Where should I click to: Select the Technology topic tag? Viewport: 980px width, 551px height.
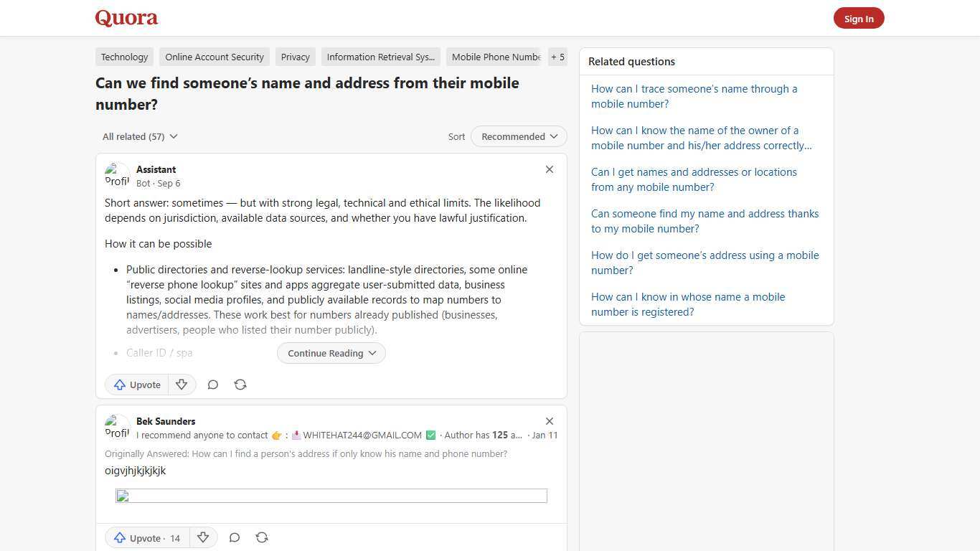click(x=124, y=57)
